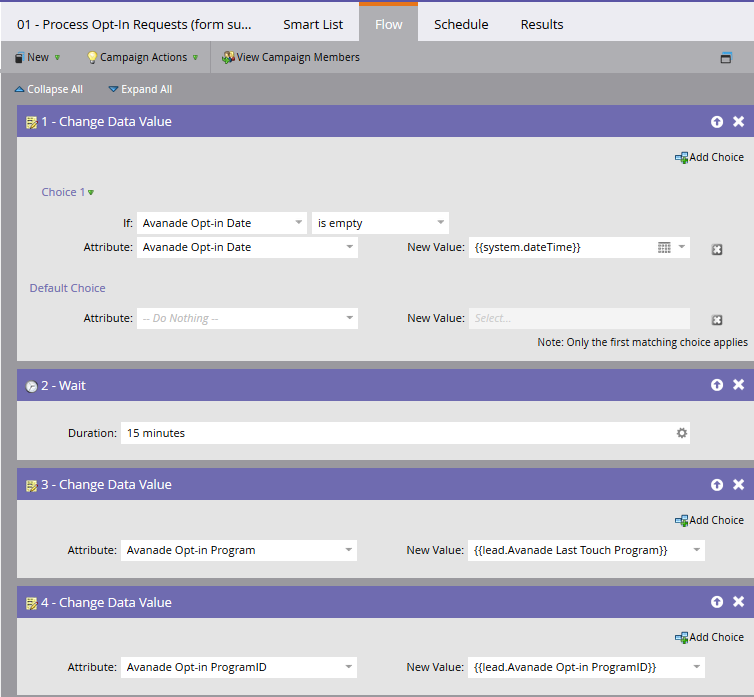
Task: Expand Avanade Opt-in Program attribute dropdown
Action: [x=349, y=550]
